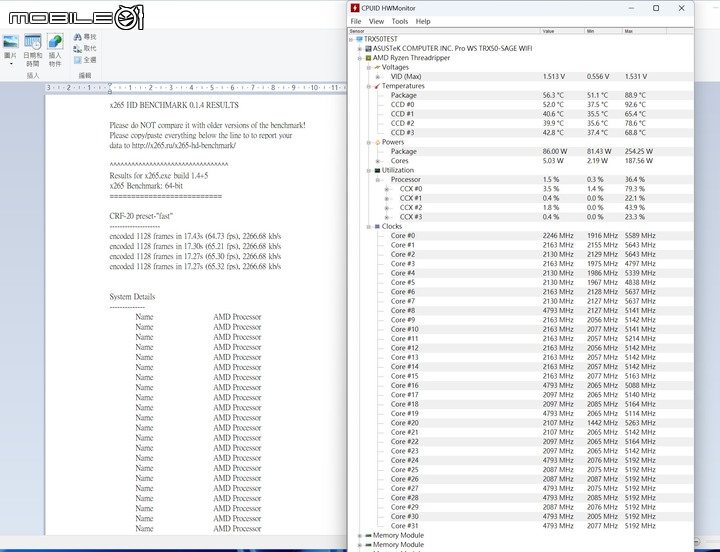
Task: Click the 'x265 HD BENCHMARK 0.1.4 RESULTS' heading
Action: point(174,105)
